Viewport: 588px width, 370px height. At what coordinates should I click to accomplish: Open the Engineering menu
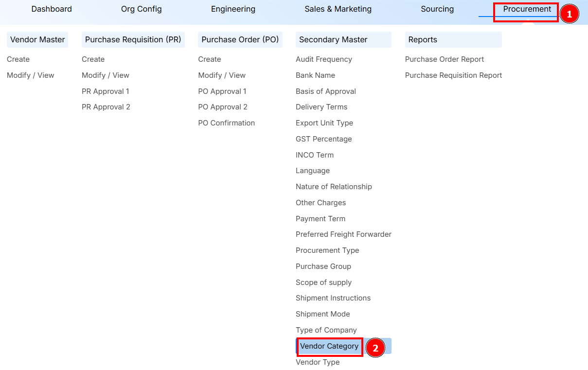(233, 9)
